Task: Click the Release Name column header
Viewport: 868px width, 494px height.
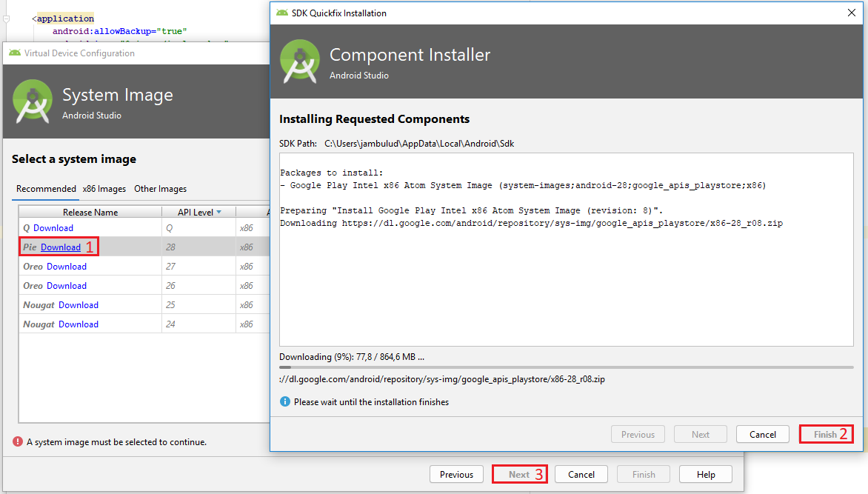Action: pos(90,213)
